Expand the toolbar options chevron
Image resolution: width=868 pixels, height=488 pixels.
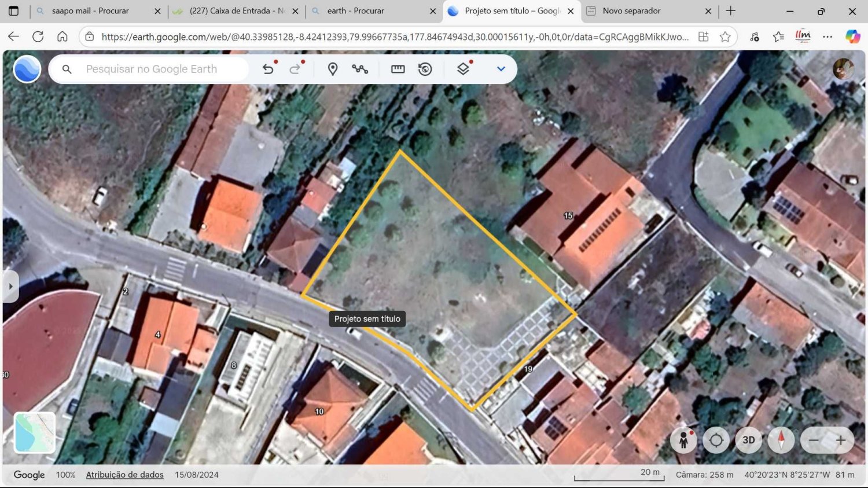501,68
